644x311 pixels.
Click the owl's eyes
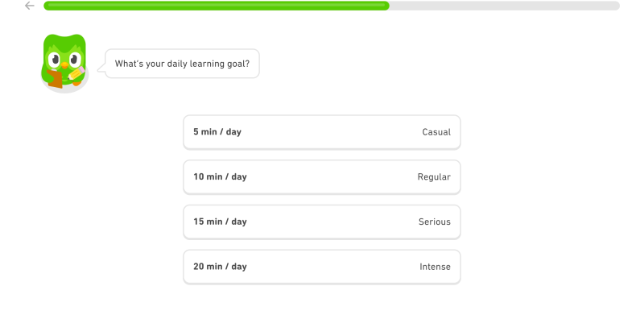tap(64, 60)
